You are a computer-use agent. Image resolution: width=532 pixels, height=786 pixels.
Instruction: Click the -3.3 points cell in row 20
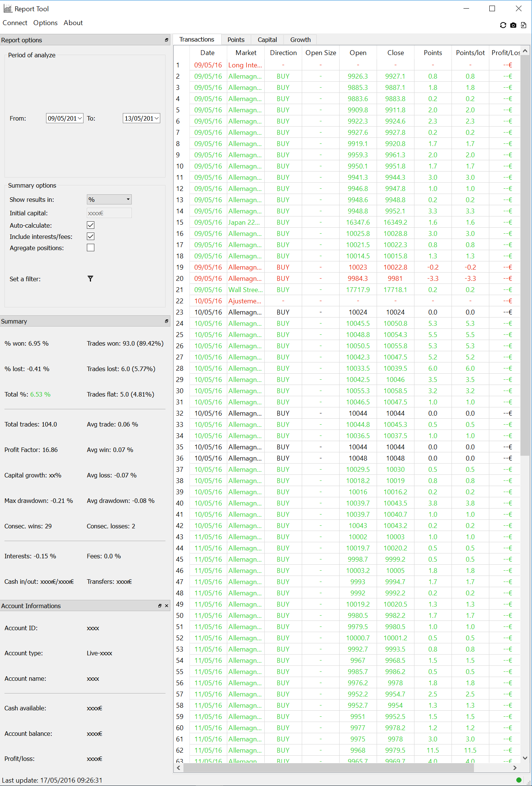(x=433, y=279)
